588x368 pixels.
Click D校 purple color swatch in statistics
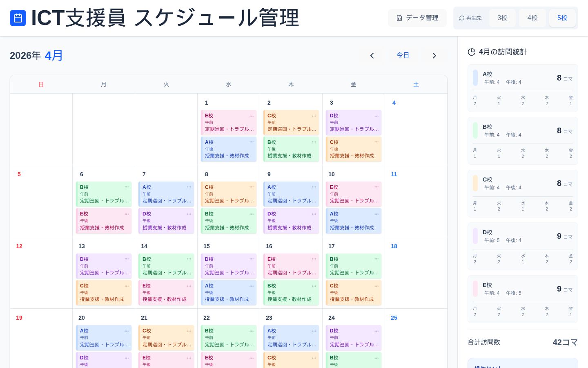click(x=475, y=236)
